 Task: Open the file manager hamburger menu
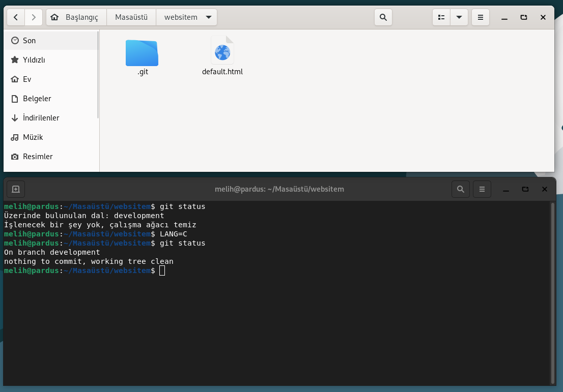click(481, 17)
